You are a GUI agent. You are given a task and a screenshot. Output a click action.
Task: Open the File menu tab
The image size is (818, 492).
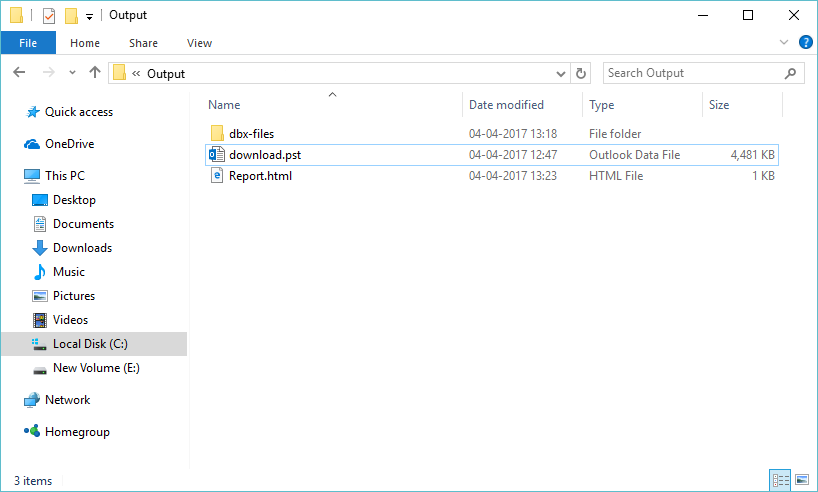[x=28, y=43]
